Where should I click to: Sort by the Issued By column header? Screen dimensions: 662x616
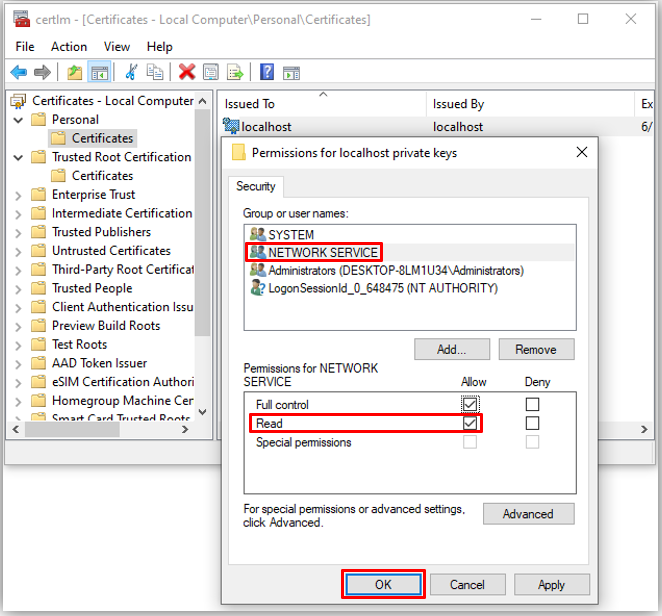(x=530, y=104)
